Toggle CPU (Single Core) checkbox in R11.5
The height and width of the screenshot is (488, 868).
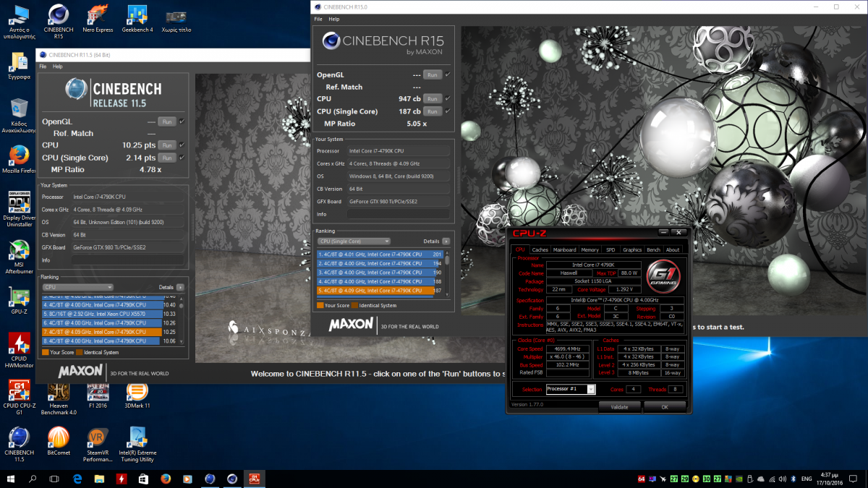[x=182, y=158]
